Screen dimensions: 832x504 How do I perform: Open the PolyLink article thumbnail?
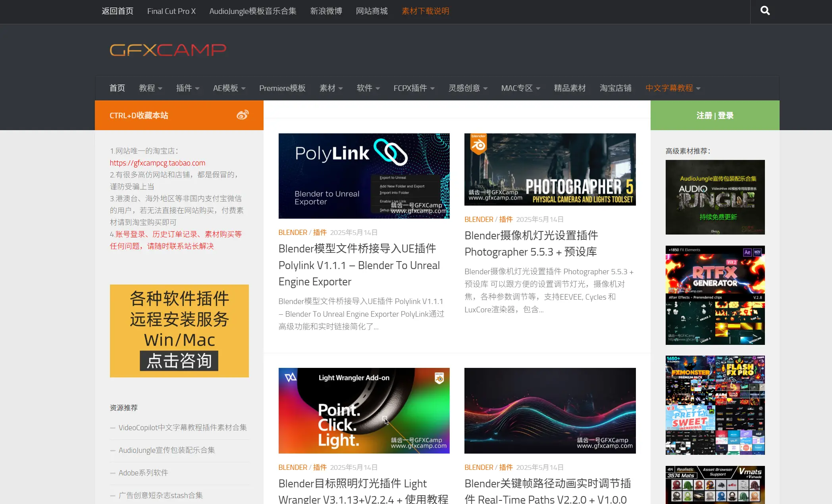click(364, 176)
